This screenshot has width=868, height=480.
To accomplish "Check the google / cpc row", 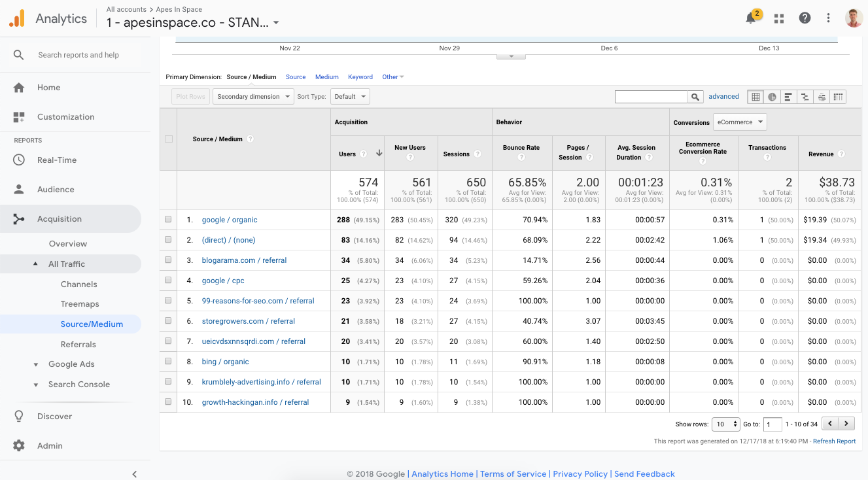I will point(168,281).
